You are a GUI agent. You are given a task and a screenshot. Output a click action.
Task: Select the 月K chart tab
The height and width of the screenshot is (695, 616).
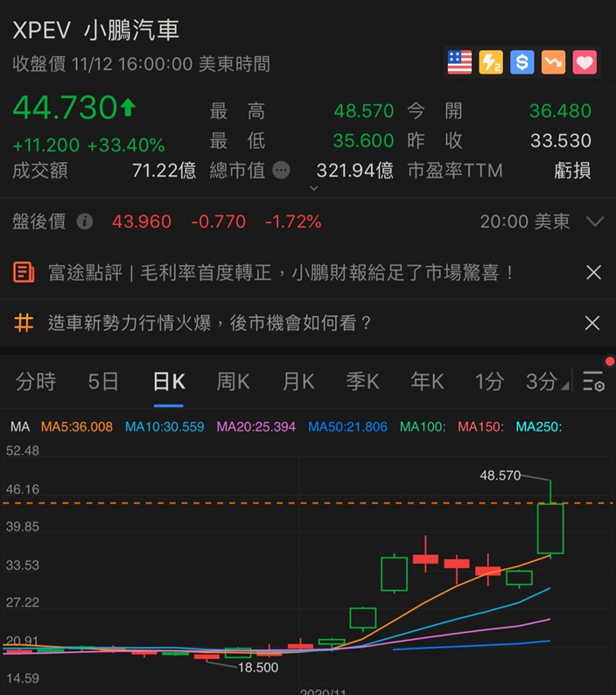298,381
